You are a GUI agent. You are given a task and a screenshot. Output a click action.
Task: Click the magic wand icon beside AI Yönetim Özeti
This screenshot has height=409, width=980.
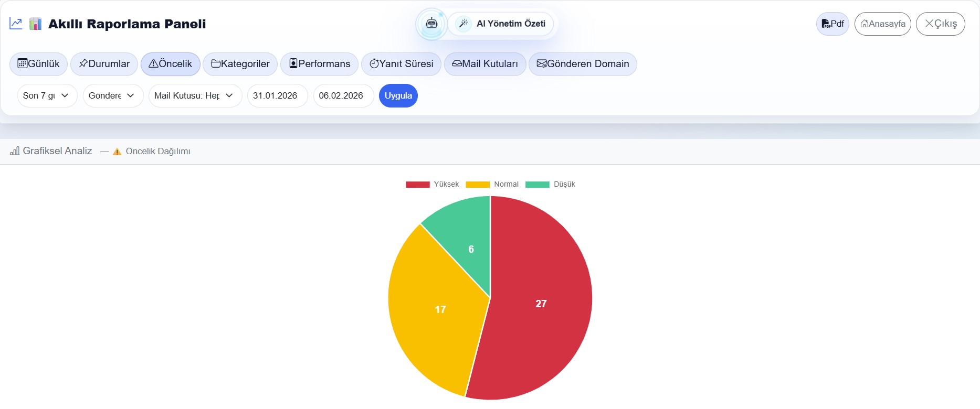click(463, 24)
